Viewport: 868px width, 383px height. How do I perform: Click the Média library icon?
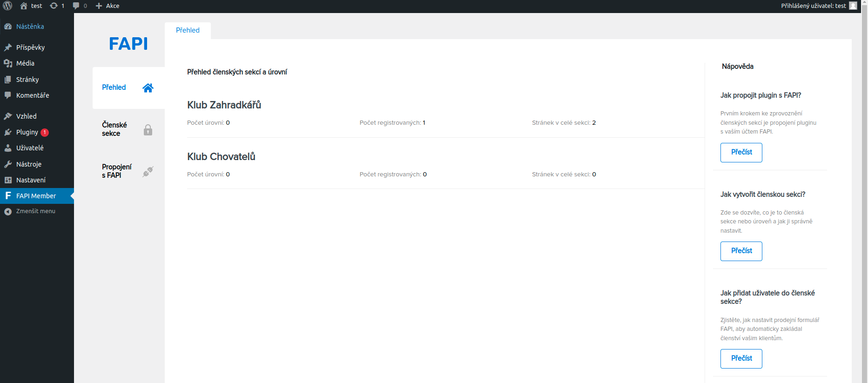click(8, 63)
